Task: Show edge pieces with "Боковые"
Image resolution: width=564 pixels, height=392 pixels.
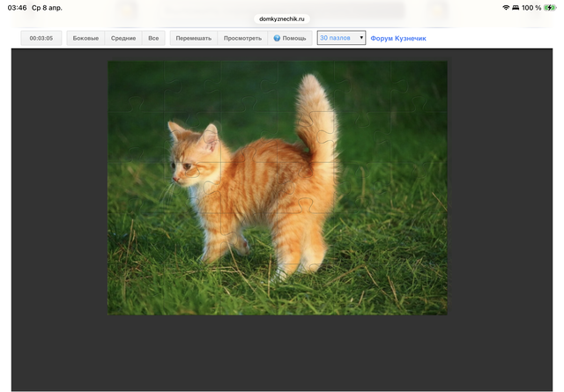Action: [x=85, y=39]
